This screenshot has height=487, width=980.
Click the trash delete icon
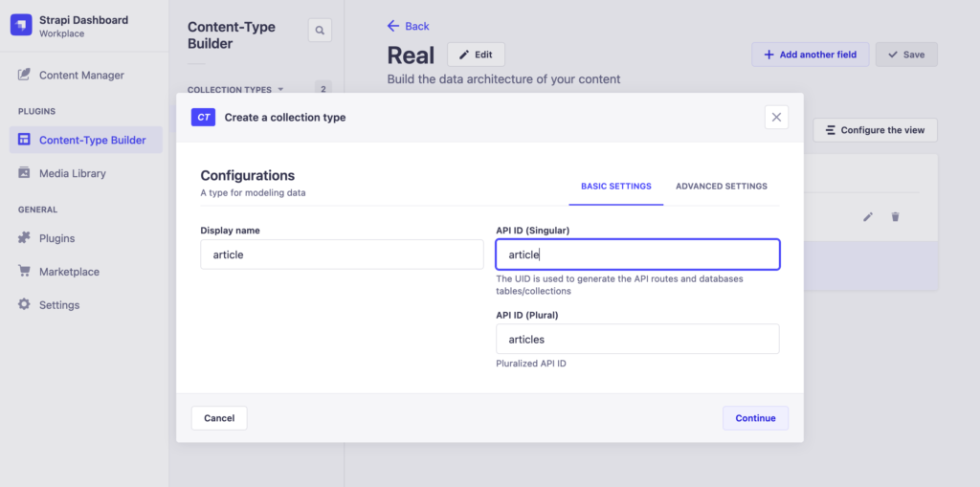pos(895,217)
